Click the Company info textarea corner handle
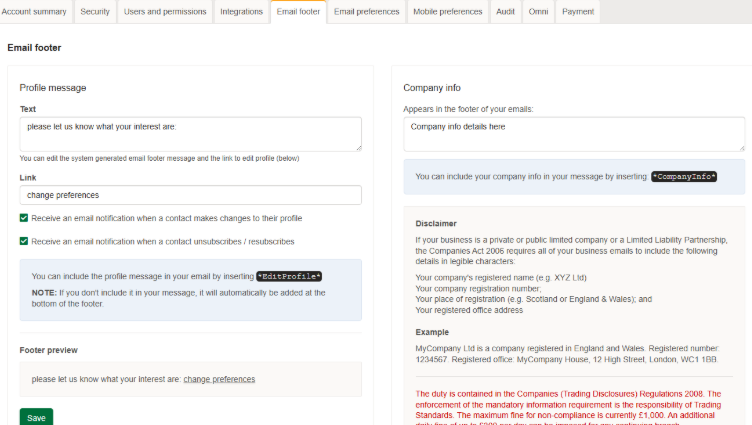The width and height of the screenshot is (752, 425). pyautogui.click(x=742, y=148)
